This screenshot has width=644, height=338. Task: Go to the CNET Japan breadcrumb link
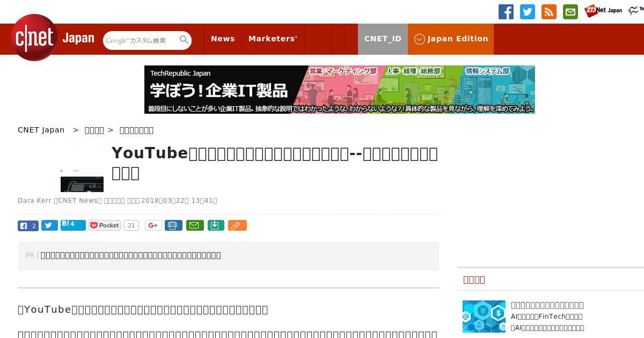click(41, 130)
